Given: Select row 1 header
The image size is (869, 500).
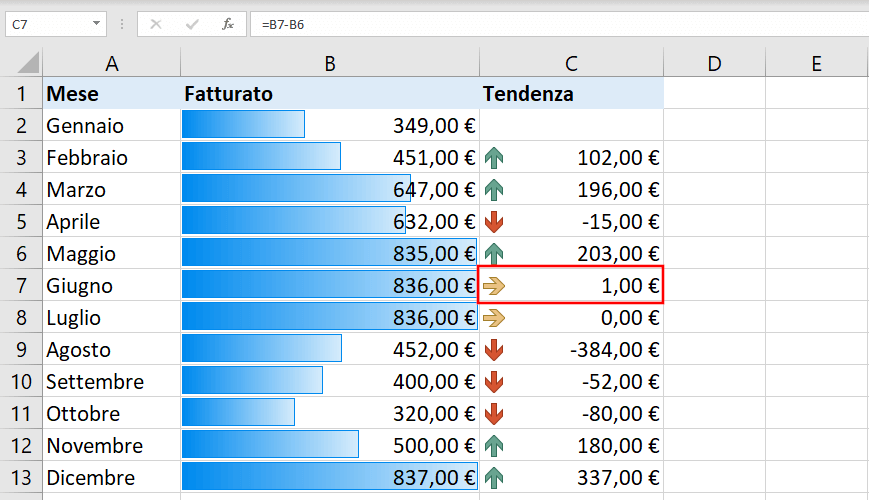Looking at the screenshot, I should (21, 93).
